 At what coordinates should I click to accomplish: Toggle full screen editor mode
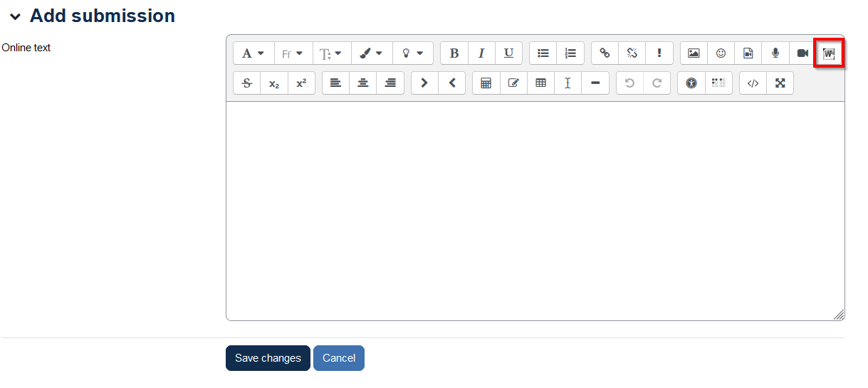pos(780,83)
